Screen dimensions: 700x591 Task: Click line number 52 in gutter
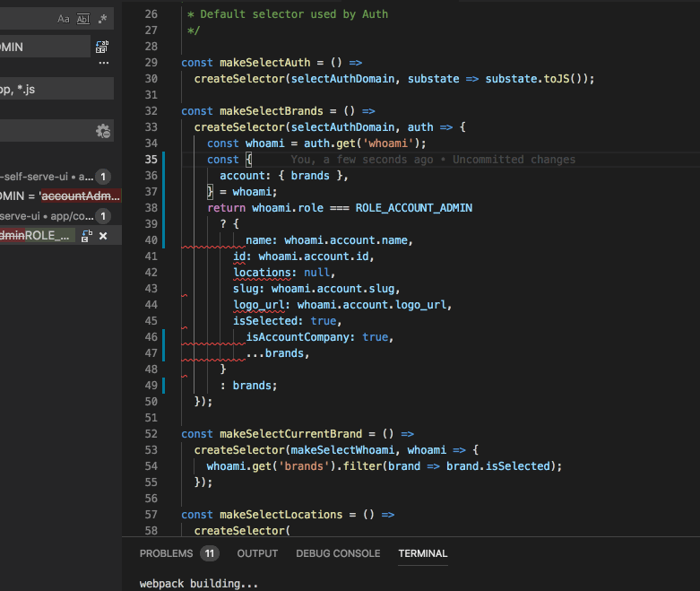tap(151, 434)
